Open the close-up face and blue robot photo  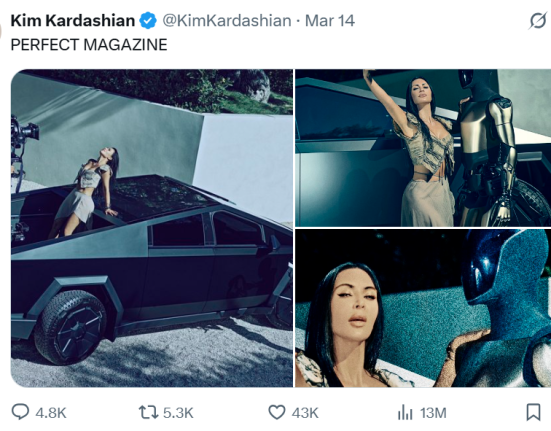423,308
